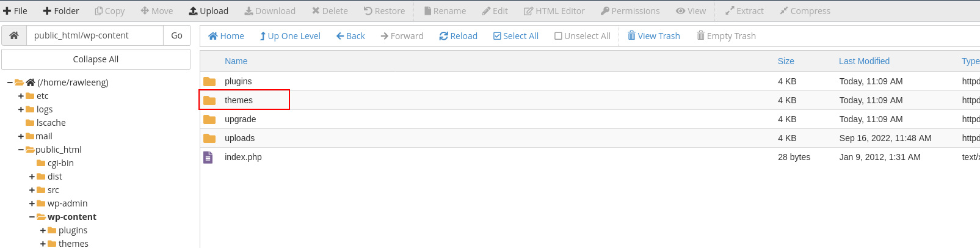Reload the file listing

tap(458, 36)
